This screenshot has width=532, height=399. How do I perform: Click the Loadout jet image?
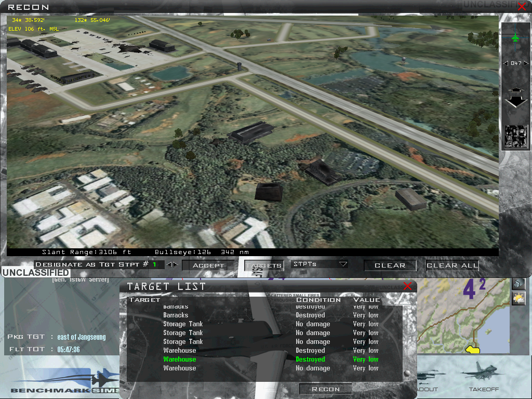(x=430, y=376)
